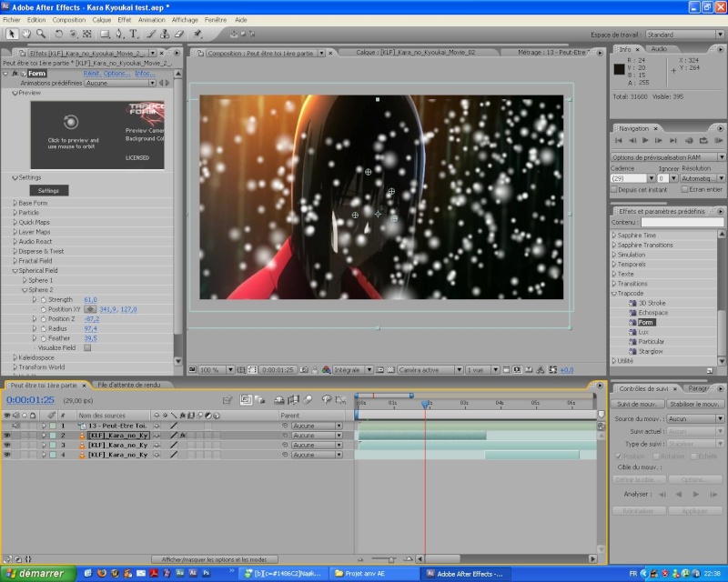Open the 100 % magnification dropdown
The height and width of the screenshot is (582, 728).
(217, 370)
